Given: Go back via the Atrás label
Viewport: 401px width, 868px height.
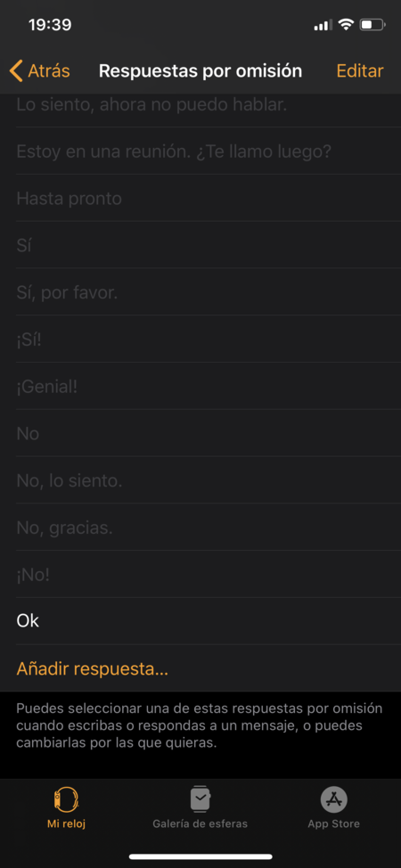Looking at the screenshot, I should click(x=49, y=71).
